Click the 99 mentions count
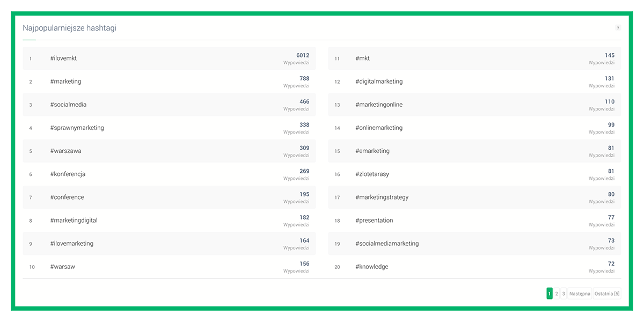 click(611, 125)
